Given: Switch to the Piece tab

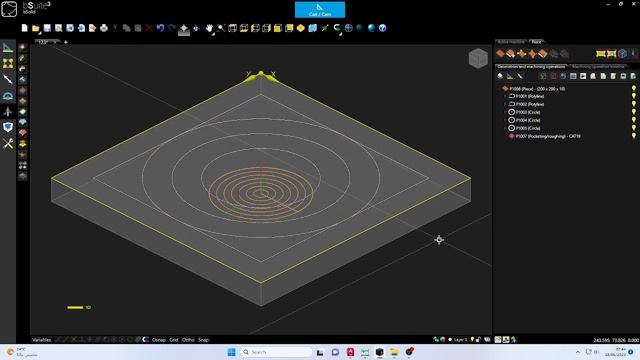Looking at the screenshot, I should 536,42.
